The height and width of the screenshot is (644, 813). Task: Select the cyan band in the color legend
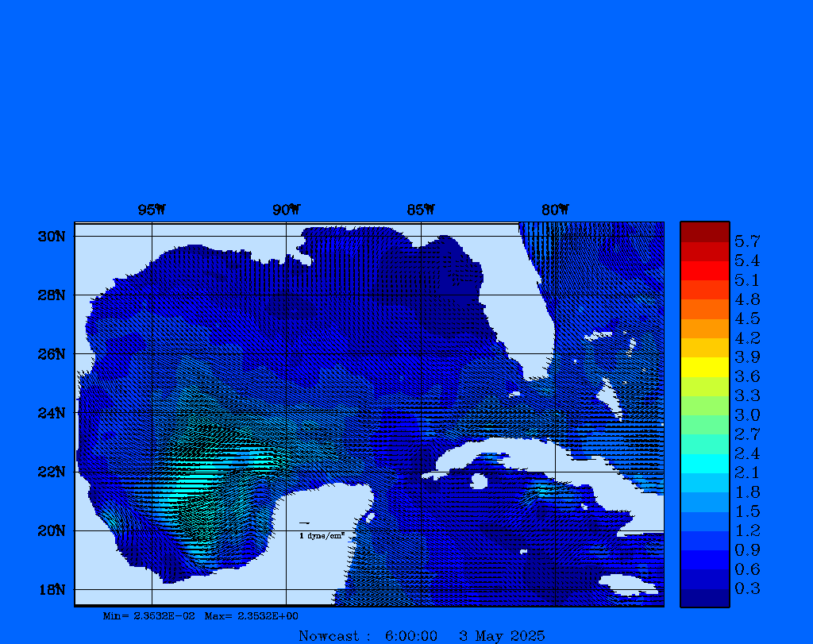(x=704, y=463)
